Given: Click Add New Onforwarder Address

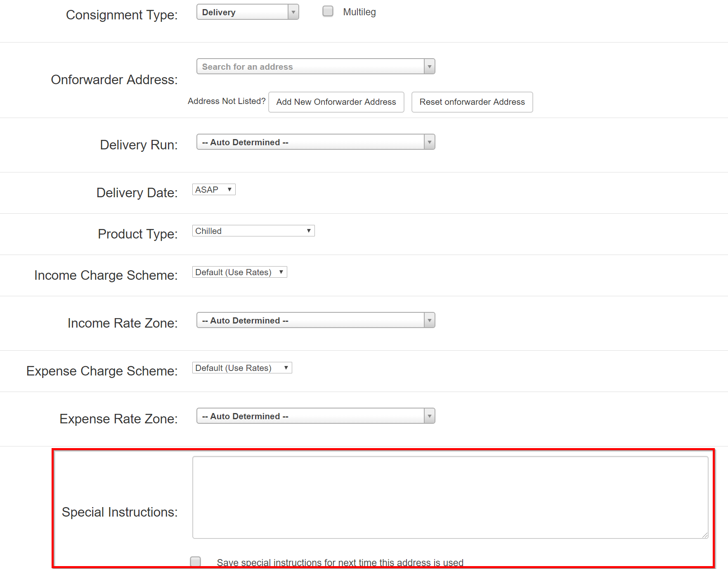Looking at the screenshot, I should click(x=336, y=102).
